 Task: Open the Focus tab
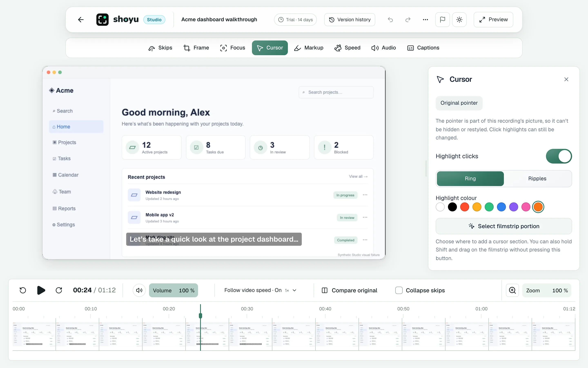point(233,48)
